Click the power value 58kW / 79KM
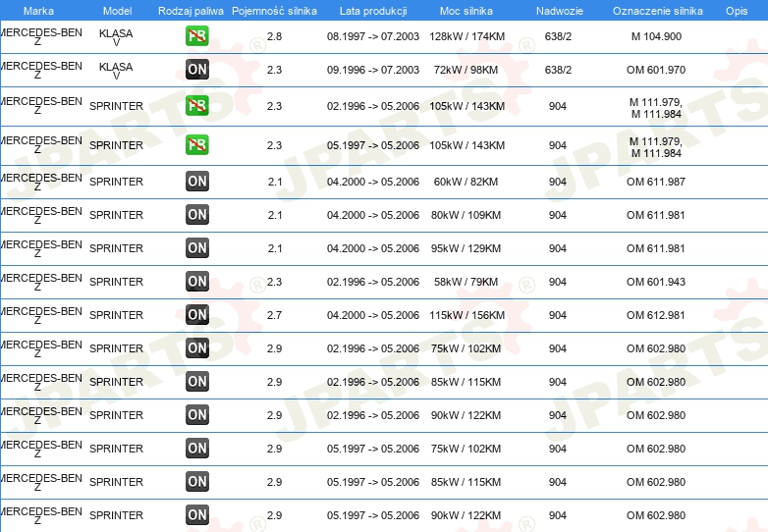The image size is (768, 532). point(466,282)
